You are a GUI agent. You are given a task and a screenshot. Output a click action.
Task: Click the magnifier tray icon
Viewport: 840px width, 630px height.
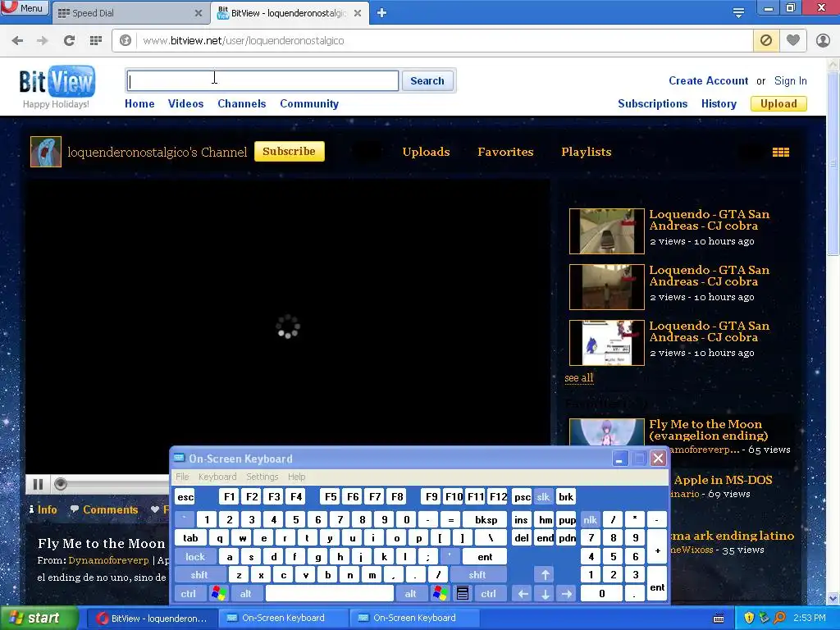coord(780,618)
